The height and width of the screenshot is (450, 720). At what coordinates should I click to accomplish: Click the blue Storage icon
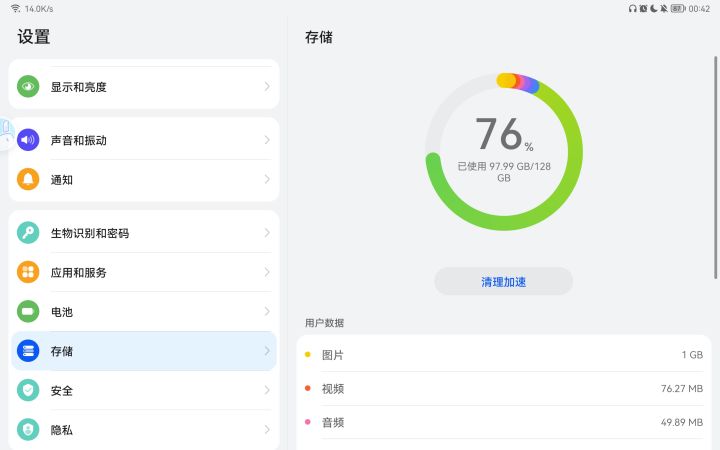[28, 351]
